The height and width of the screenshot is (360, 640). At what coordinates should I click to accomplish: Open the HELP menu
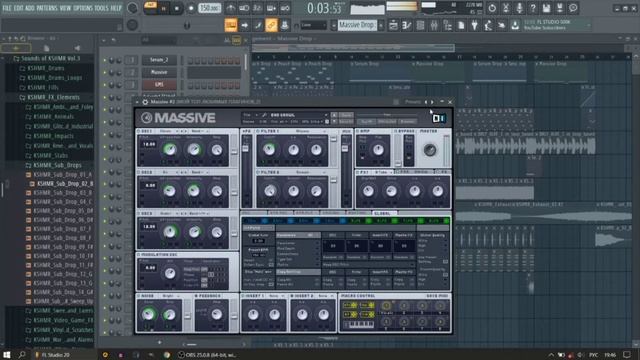tap(116, 8)
